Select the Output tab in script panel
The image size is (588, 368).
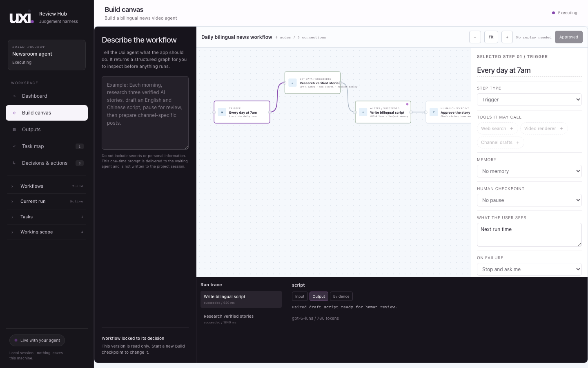[319, 296]
